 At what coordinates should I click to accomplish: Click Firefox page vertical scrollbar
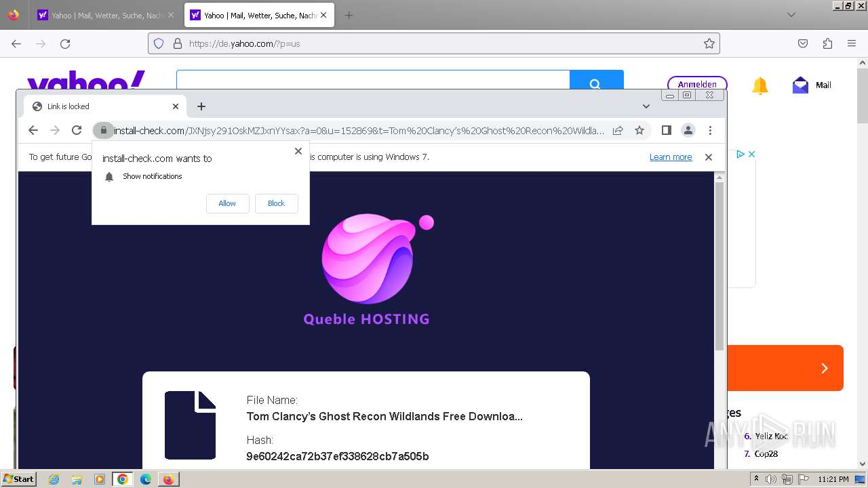pos(863,95)
